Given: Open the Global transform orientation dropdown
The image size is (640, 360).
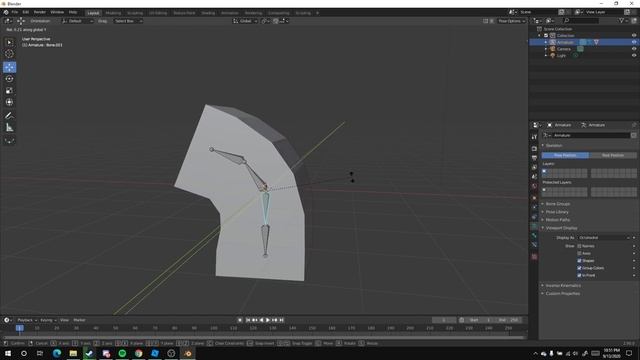Looking at the screenshot, I should 245,21.
